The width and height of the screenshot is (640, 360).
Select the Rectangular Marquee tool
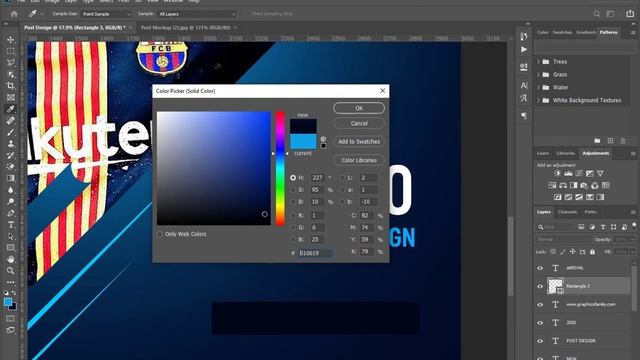11,51
